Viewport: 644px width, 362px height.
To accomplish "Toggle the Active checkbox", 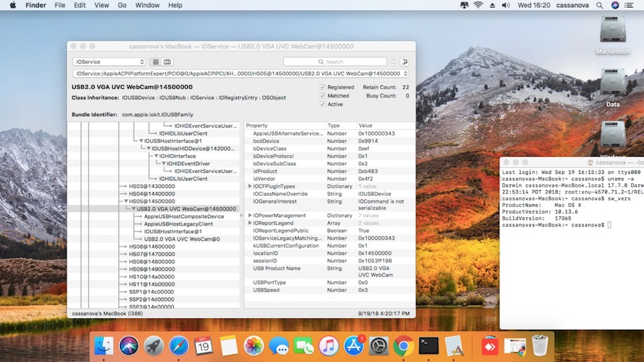I will pos(323,105).
